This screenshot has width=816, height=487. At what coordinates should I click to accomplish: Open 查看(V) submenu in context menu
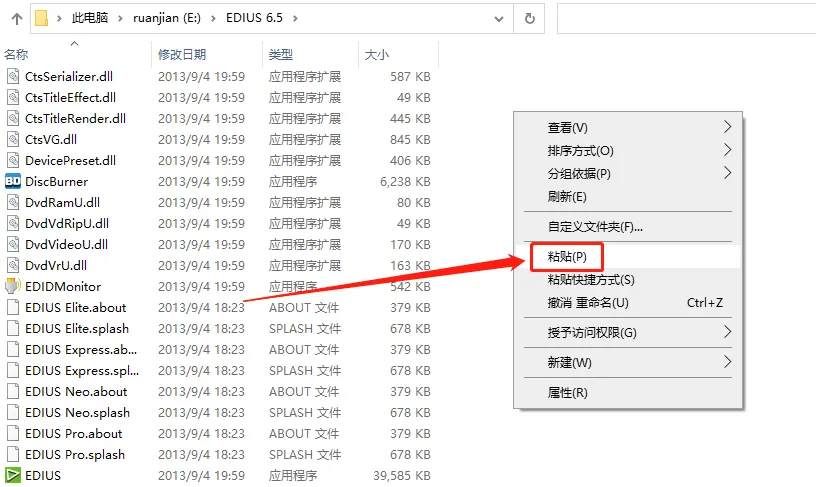[628, 127]
